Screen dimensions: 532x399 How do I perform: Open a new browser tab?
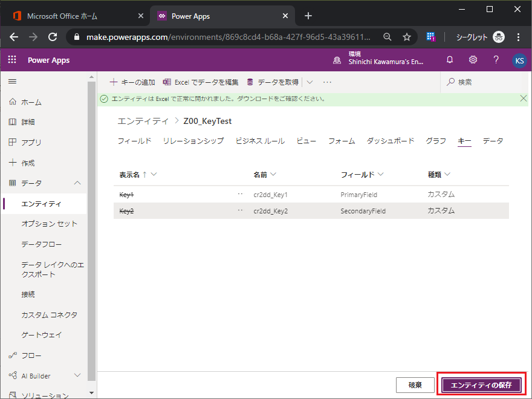click(308, 16)
